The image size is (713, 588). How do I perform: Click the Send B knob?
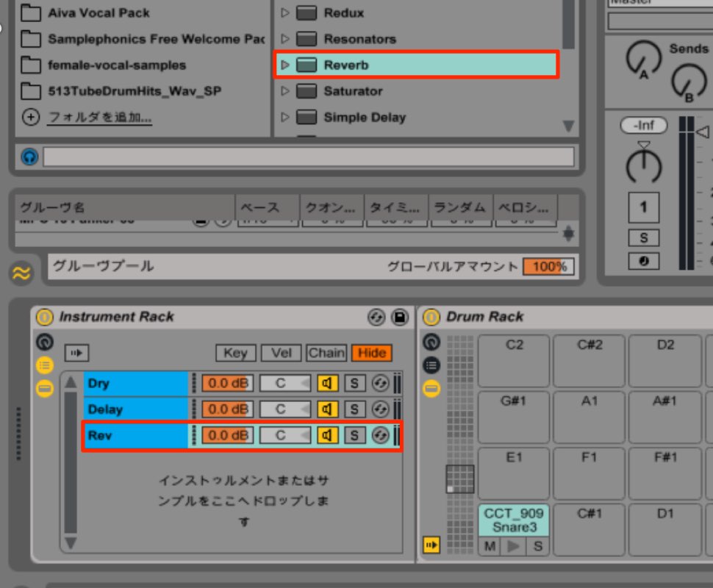[x=689, y=82]
